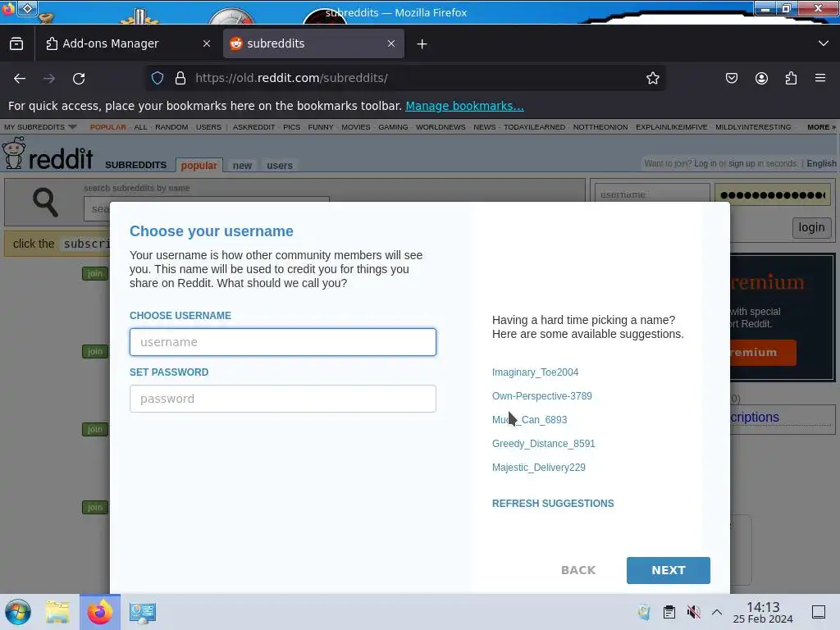Bookmark this page with the star icon
This screenshot has width=840, height=630.
pos(652,78)
